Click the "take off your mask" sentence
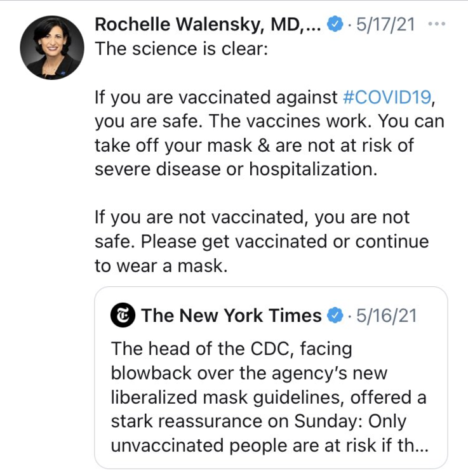The width and height of the screenshot is (468, 476). [x=254, y=145]
